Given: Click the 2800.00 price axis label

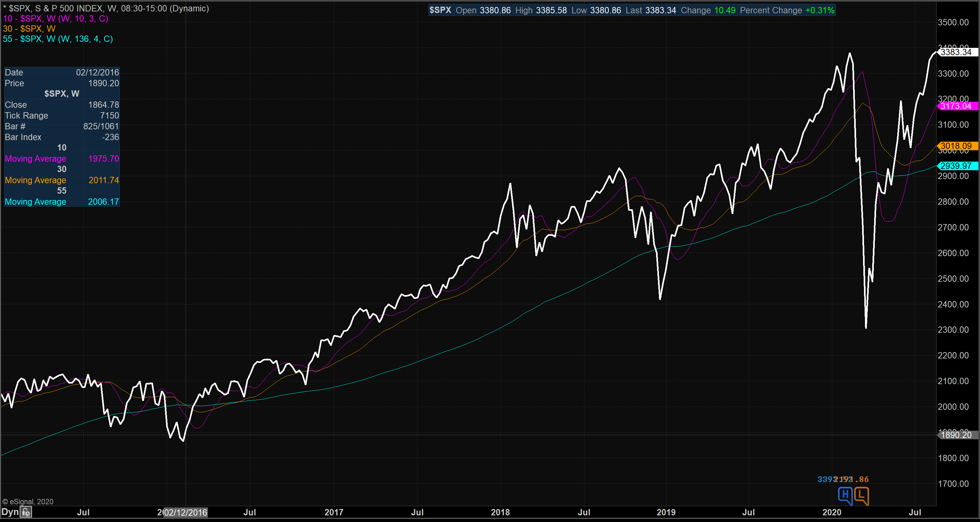Looking at the screenshot, I should [x=953, y=202].
